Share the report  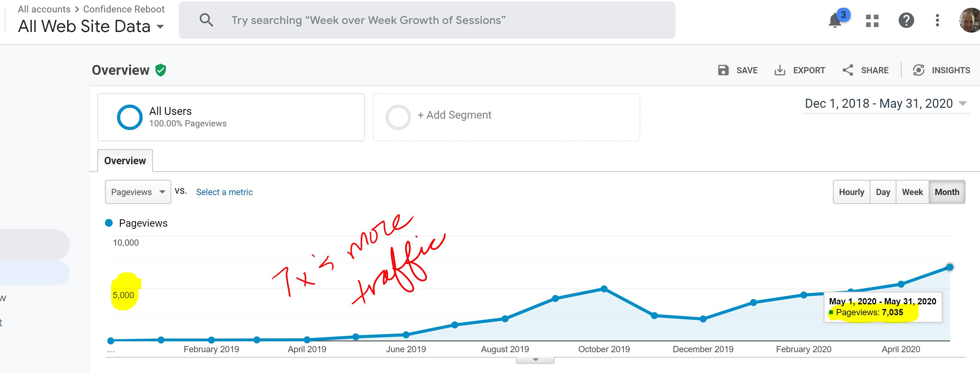click(x=865, y=70)
